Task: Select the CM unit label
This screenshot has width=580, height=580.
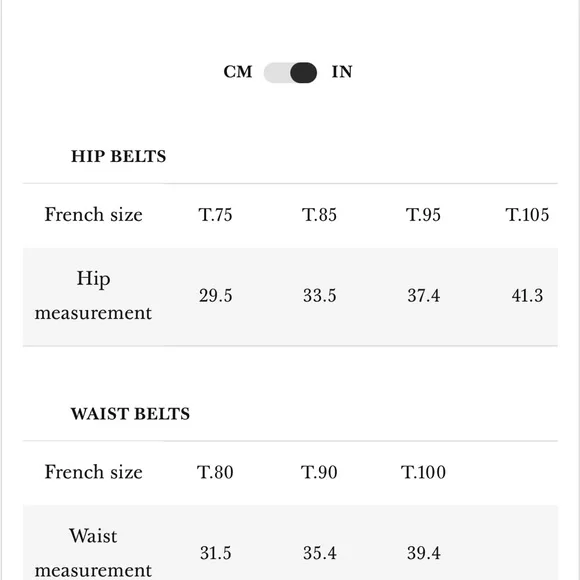Action: tap(238, 72)
